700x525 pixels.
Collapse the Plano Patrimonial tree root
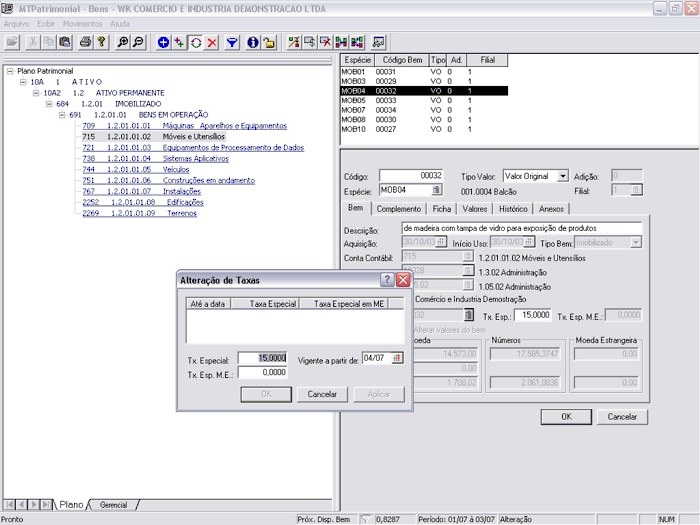pyautogui.click(x=10, y=71)
